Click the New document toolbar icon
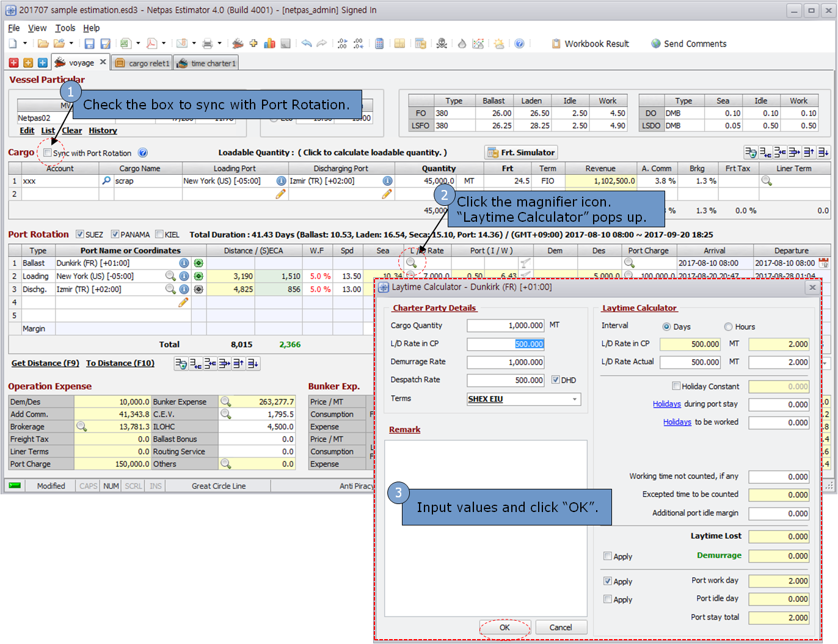 (13, 43)
